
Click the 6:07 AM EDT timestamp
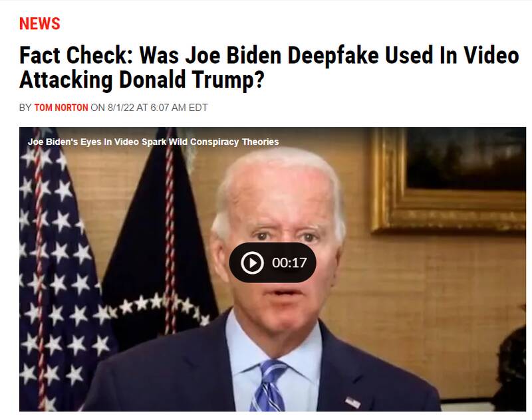(x=179, y=108)
